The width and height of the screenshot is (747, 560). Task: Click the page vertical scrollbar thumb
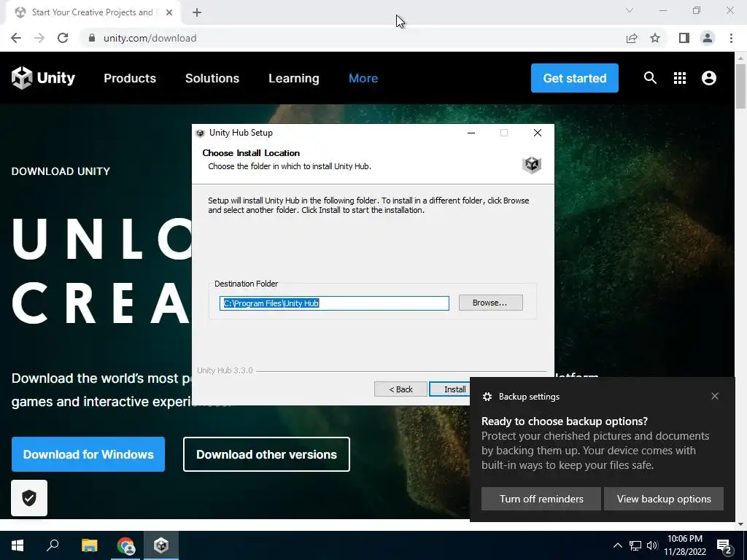coord(740,86)
